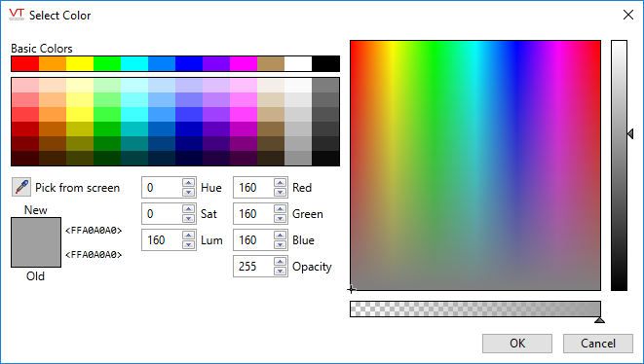644x364 pixels.
Task: Decrease Red value with its down arrow
Action: click(x=281, y=192)
